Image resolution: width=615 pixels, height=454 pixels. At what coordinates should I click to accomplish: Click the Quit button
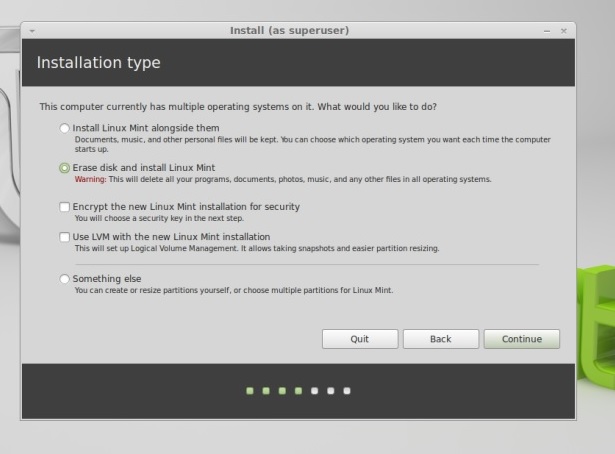coord(360,339)
